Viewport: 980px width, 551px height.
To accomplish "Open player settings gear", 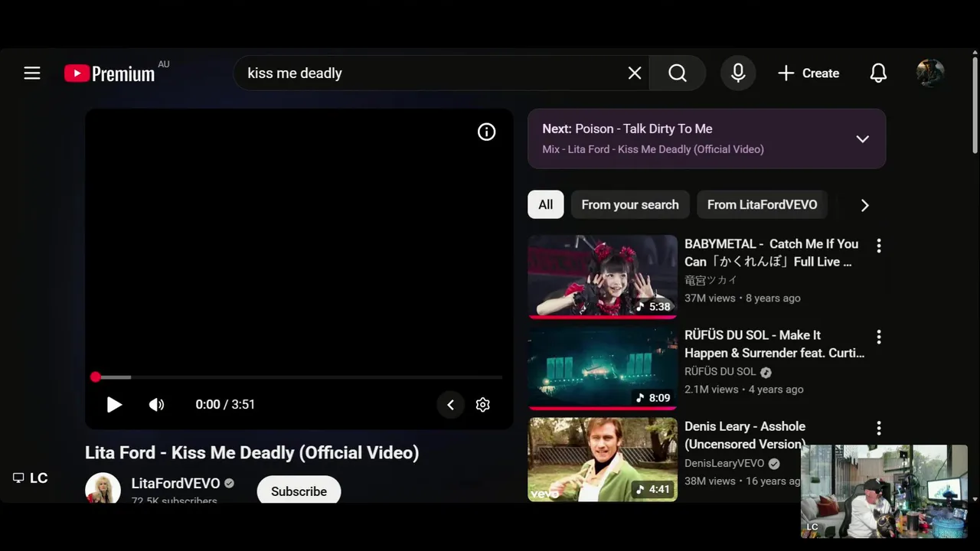I will click(x=483, y=405).
